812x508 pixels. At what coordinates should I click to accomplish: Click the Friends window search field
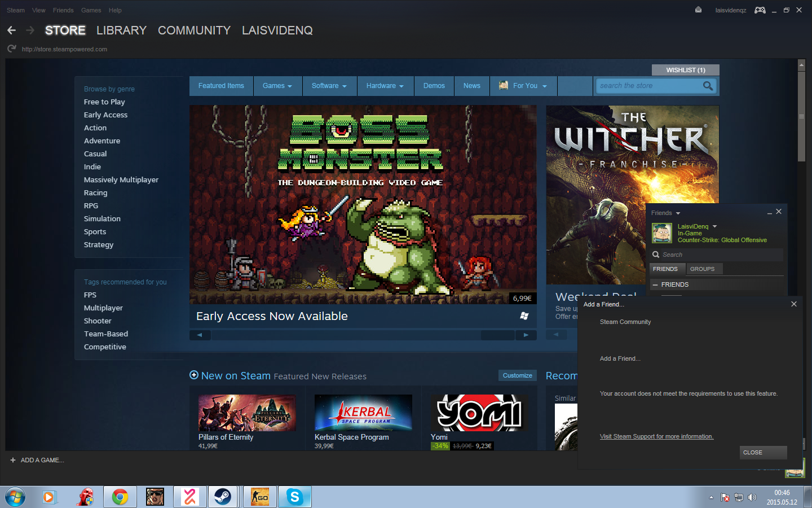coord(717,255)
